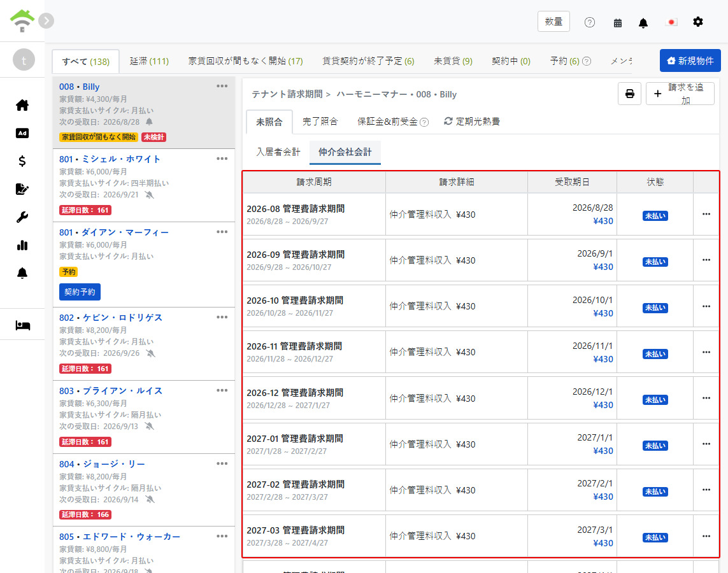Click help icon next to 予約 (6) tab
Screen dimensions: 728x573
point(587,61)
